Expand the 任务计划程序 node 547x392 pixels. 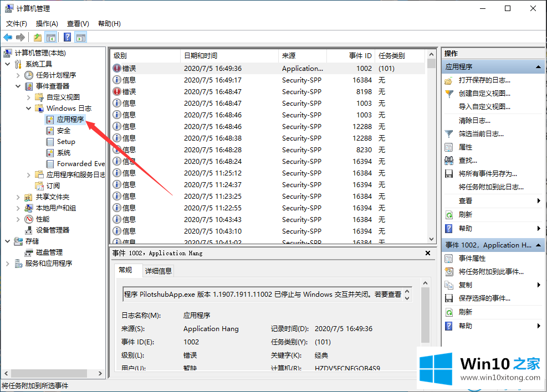tap(18, 75)
